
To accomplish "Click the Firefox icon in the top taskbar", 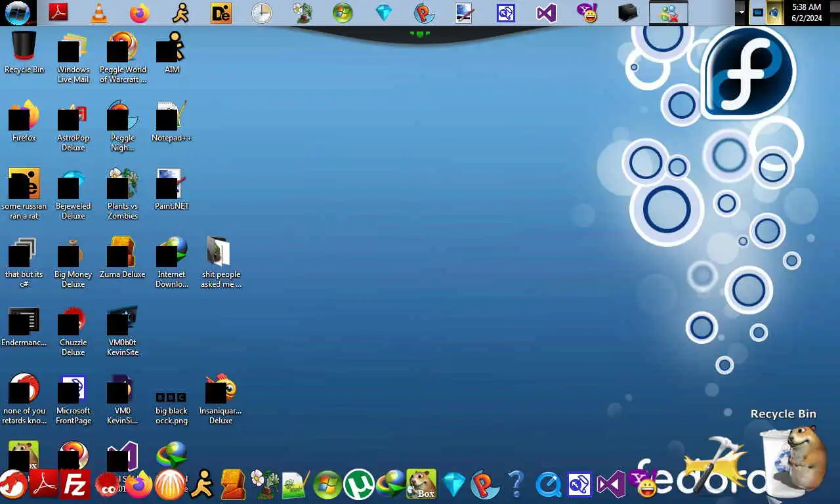I will coord(140,12).
